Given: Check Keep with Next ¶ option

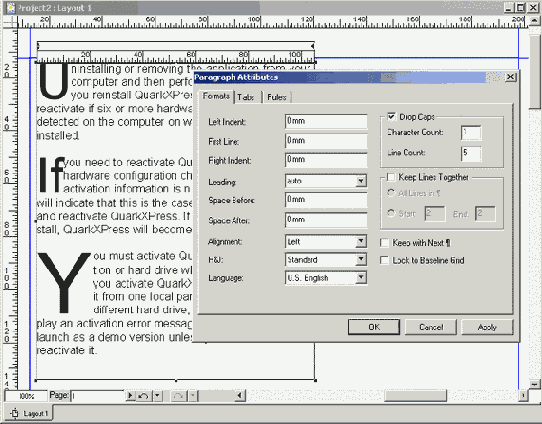Looking at the screenshot, I should pyautogui.click(x=384, y=243).
